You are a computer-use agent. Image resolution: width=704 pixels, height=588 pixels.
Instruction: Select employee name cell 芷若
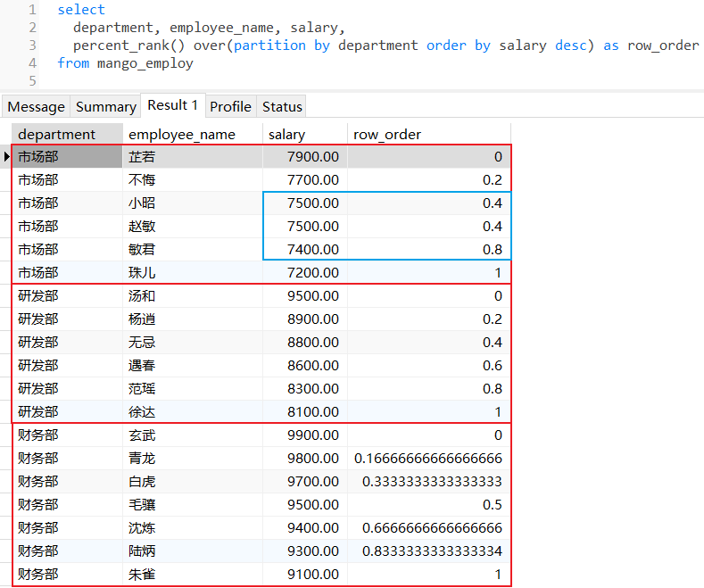click(x=193, y=157)
